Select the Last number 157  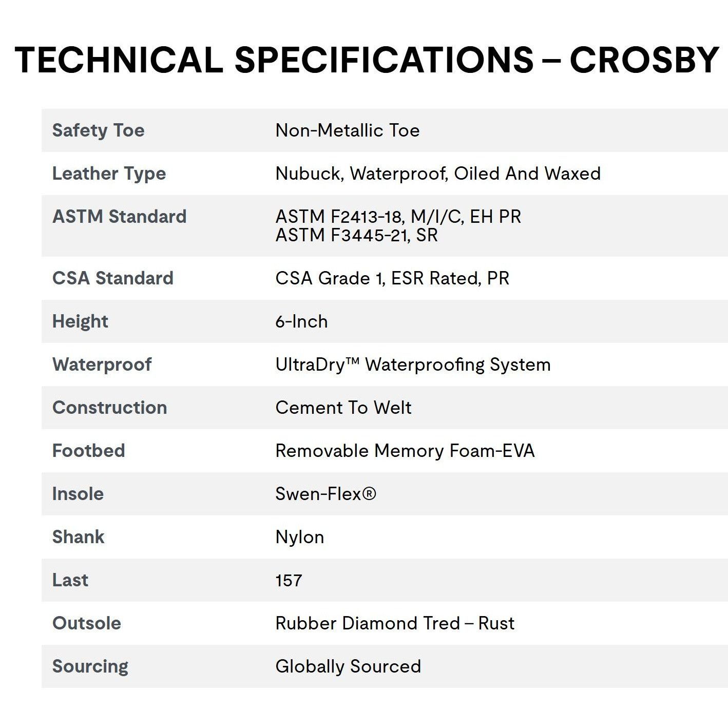click(289, 581)
